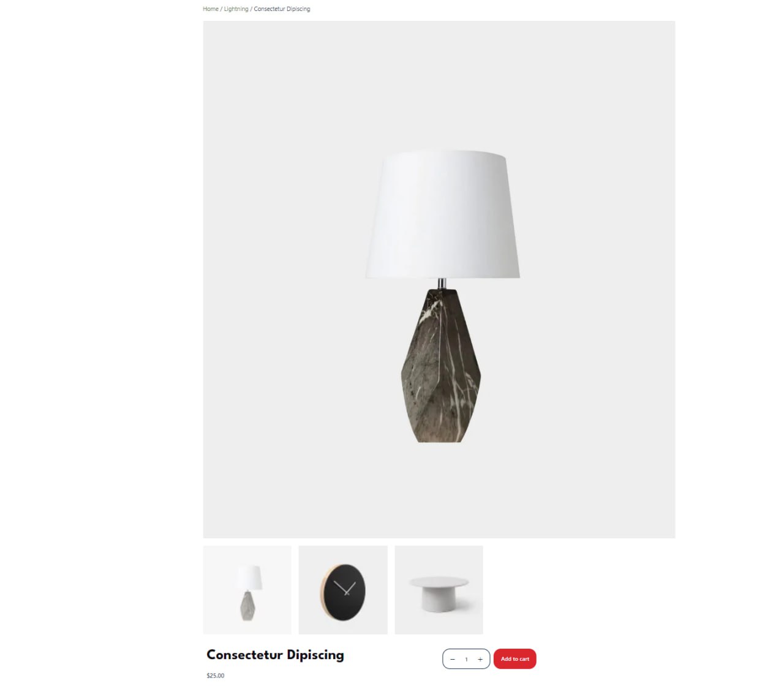This screenshot has width=784, height=686.
Task: Click the tabletop of the table thumbnail
Action: click(439, 582)
